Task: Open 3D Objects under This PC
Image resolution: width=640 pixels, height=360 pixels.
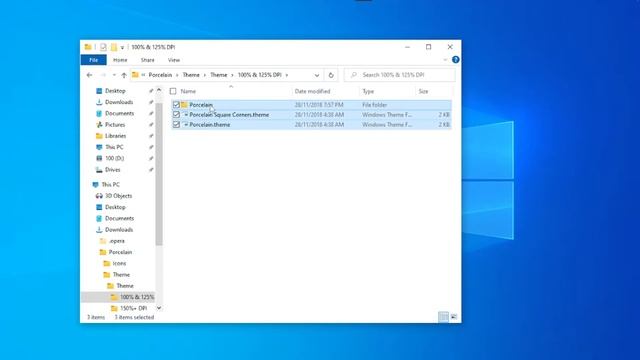Action: [118, 196]
